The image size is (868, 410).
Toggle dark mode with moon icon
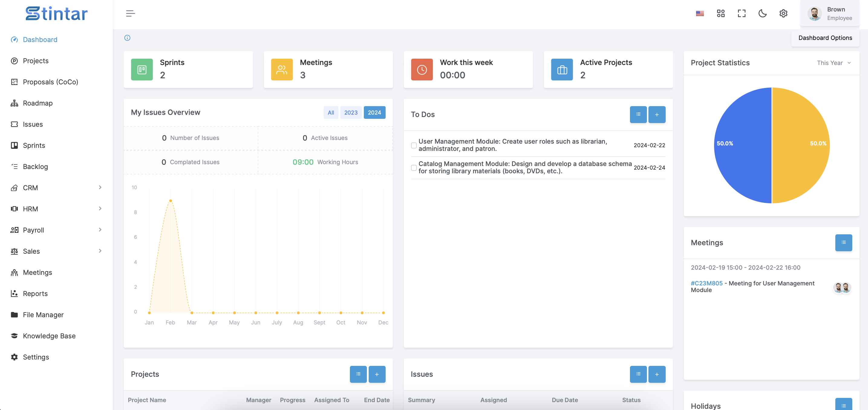(x=762, y=14)
